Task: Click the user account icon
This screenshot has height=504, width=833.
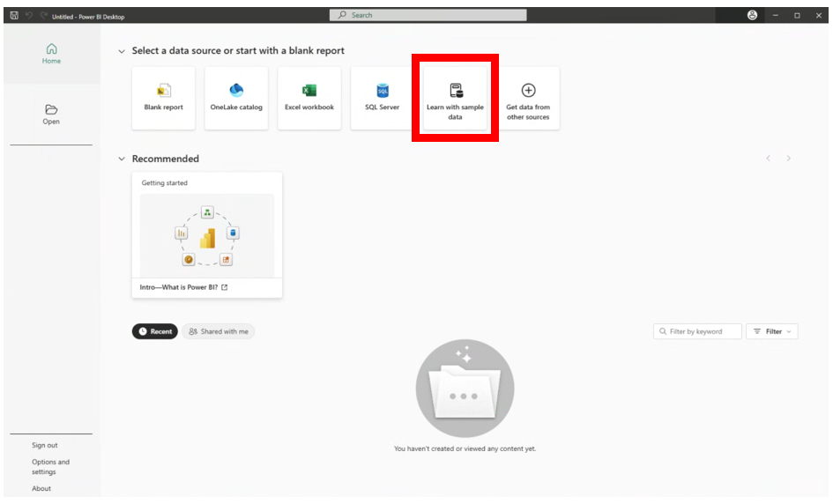Action: (752, 15)
